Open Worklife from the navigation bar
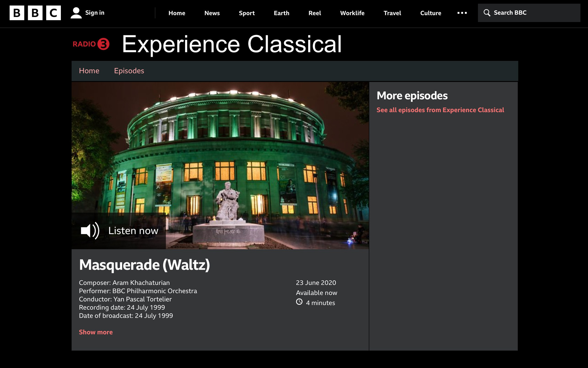 click(x=352, y=13)
